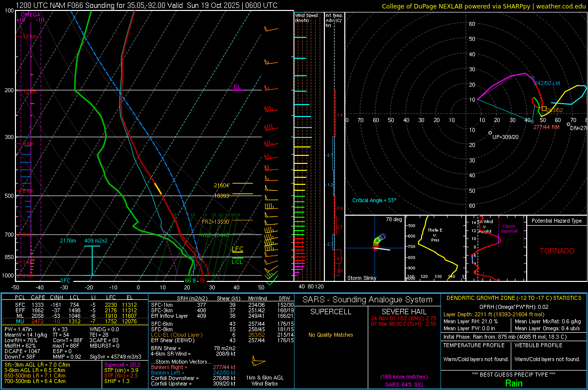Screen dimensions: 588x390
Task: Click the 'SARS: 64% SIG' text
Action: pos(404,385)
